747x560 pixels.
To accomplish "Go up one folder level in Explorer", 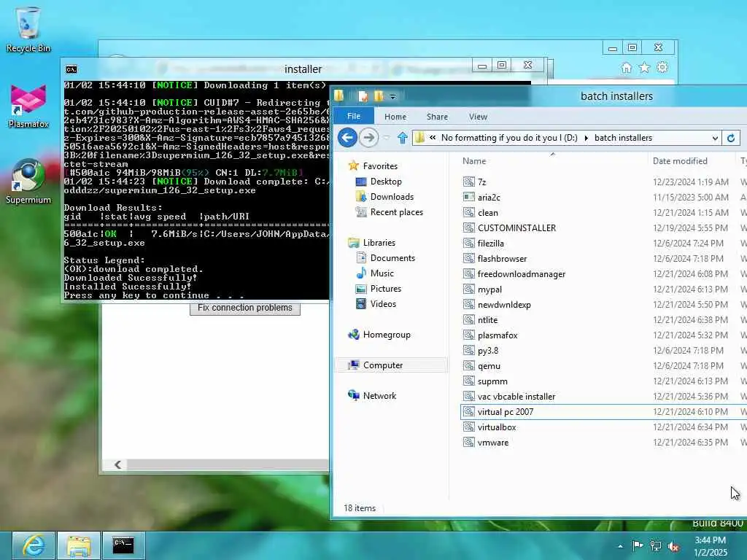I will click(402, 138).
